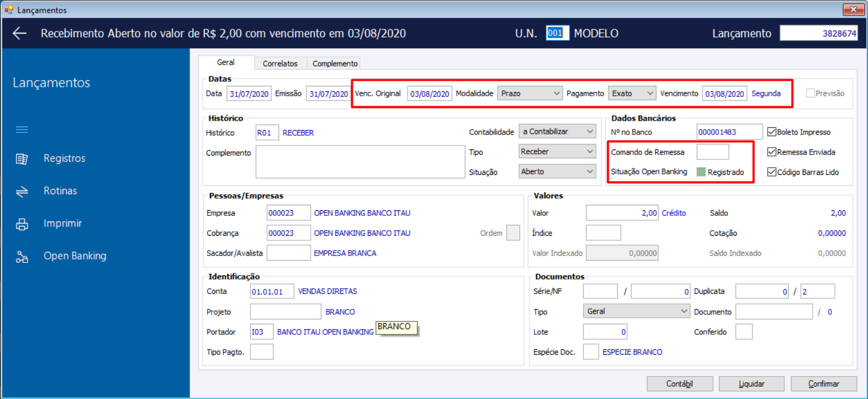Click the Nº no Banco field
Viewport: 868px width, 399px height.
(730, 132)
